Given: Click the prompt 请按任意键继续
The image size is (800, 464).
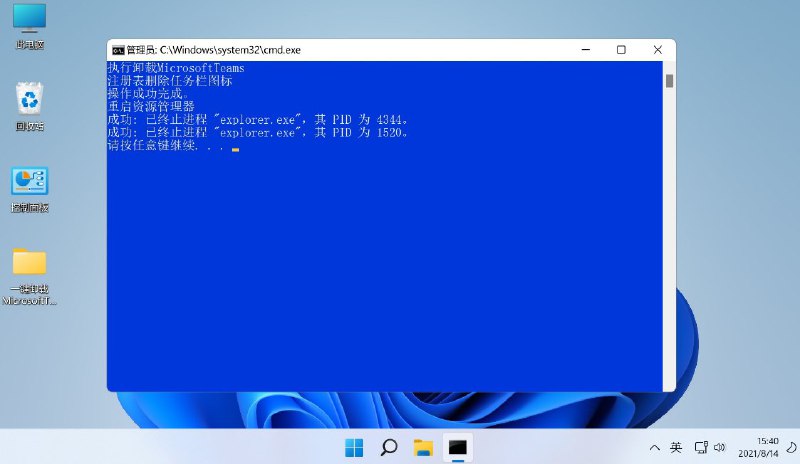Looking at the screenshot, I should click(166, 146).
